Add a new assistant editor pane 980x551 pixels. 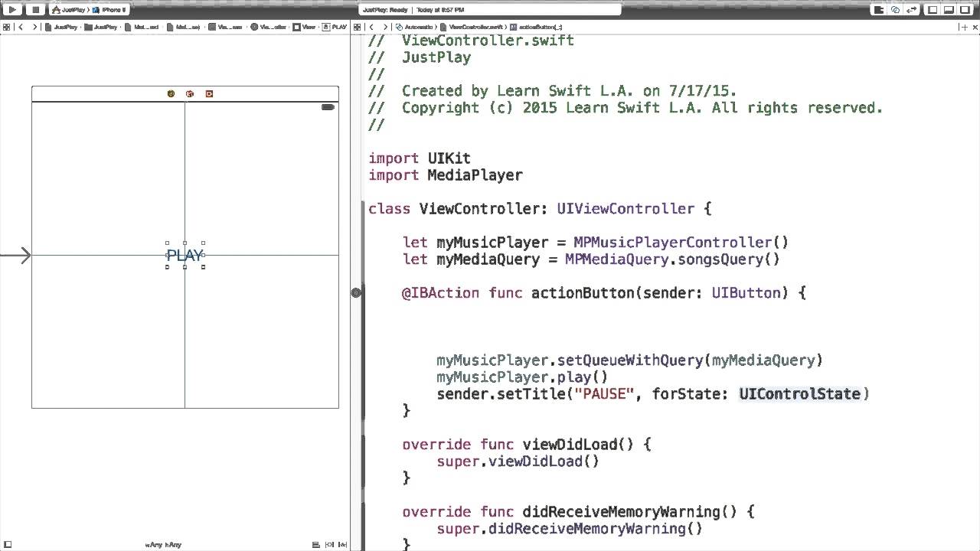(x=963, y=27)
